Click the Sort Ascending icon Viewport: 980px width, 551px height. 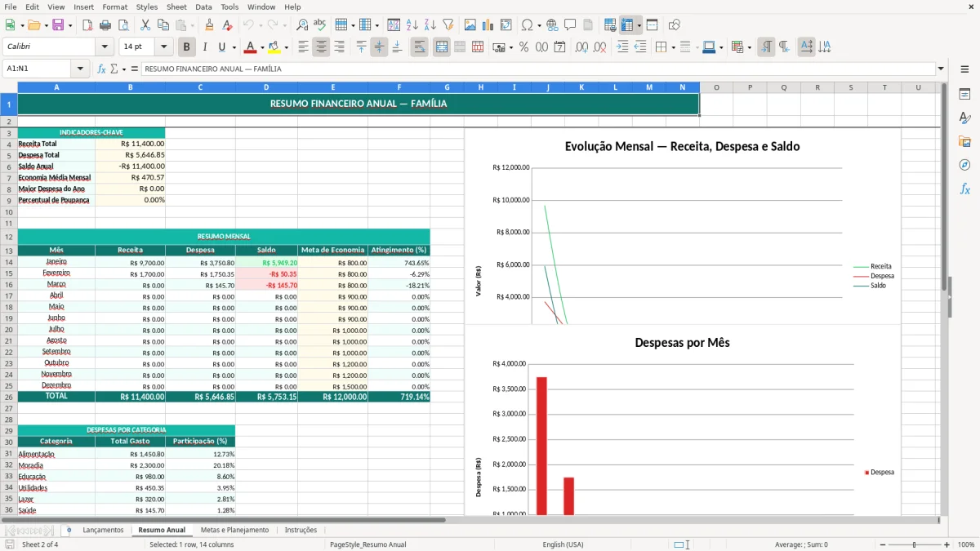(x=412, y=25)
